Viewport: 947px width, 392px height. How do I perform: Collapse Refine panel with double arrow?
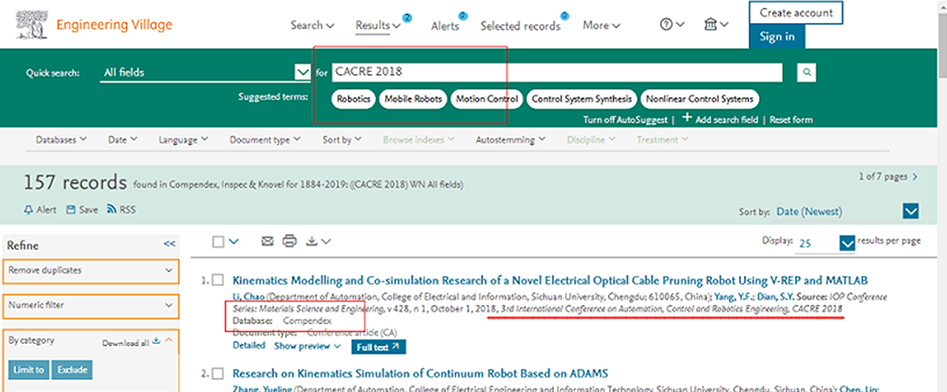(169, 244)
